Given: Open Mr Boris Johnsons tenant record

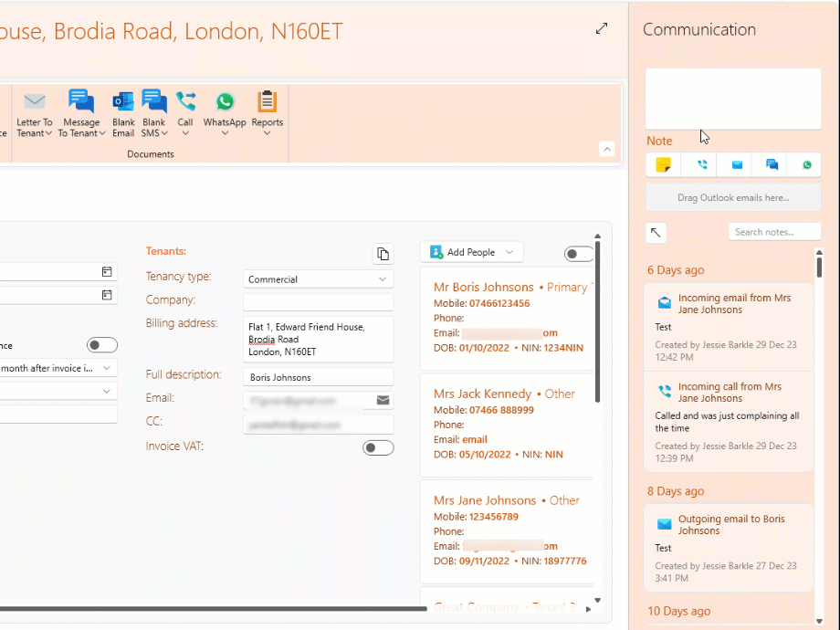Looking at the screenshot, I should point(483,287).
